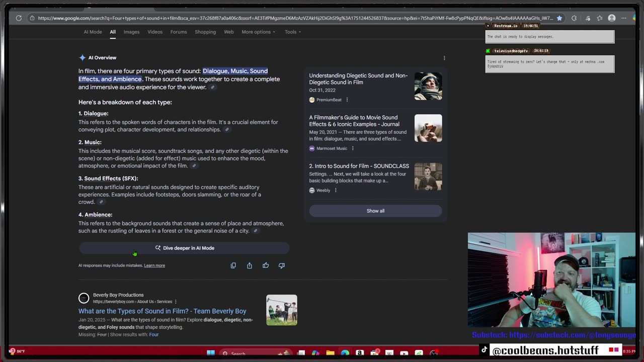
Task: Give thumbs up to AI Overview
Action: (266, 265)
